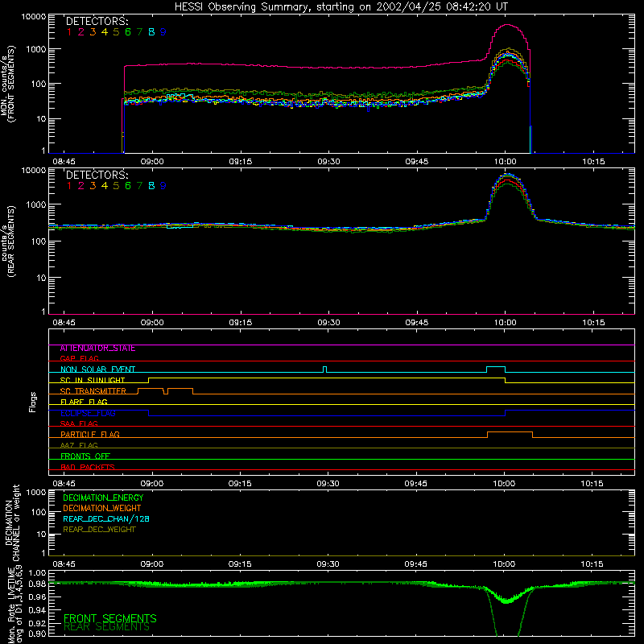This screenshot has height=644, width=644.
Task: Click the 0.98 y-axis label of the livetime plot
Action: point(38,584)
